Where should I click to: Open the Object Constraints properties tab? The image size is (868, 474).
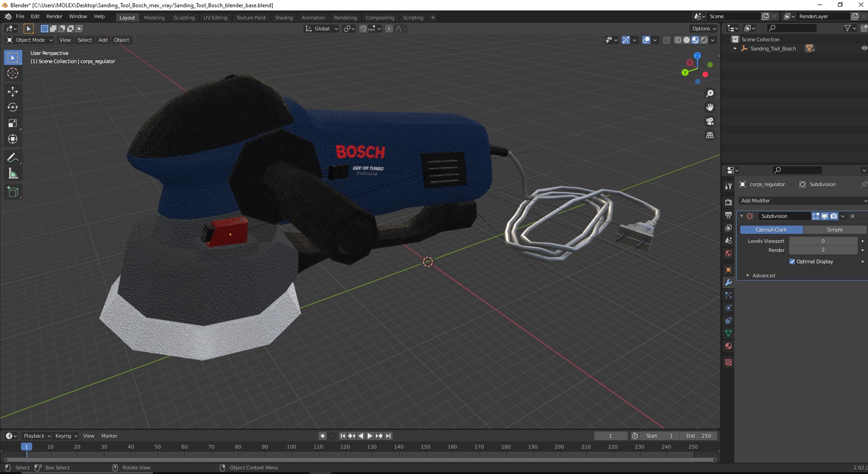tap(728, 321)
